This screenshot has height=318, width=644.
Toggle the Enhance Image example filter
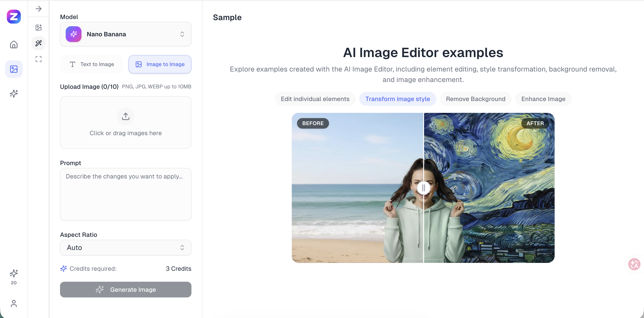click(543, 99)
